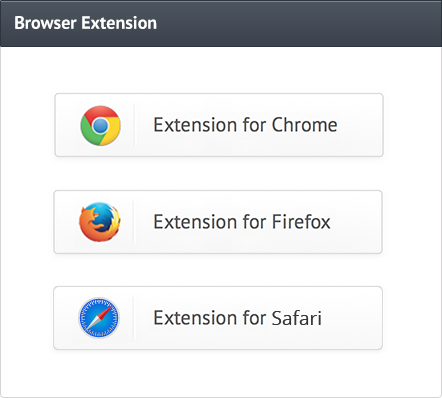Viewport: 442px width, 398px height.
Task: Click the Safari compass logo icon
Action: pos(99,318)
